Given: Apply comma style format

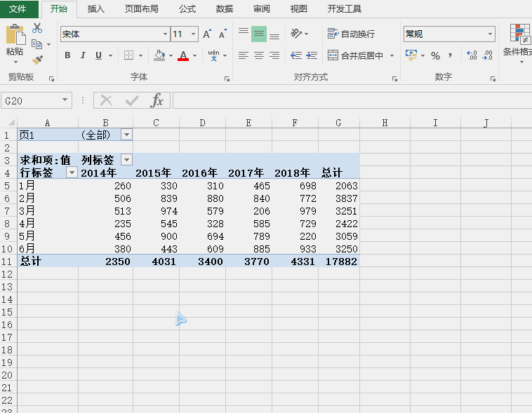Looking at the screenshot, I should pos(450,55).
